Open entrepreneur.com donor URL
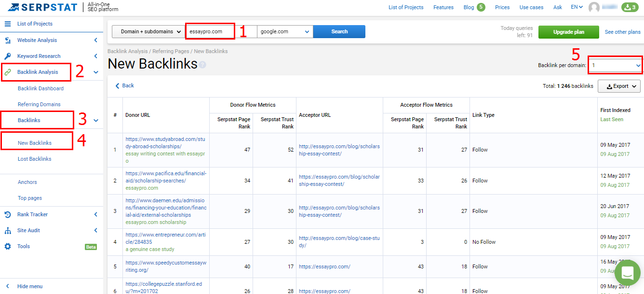The image size is (644, 294). tap(165, 238)
